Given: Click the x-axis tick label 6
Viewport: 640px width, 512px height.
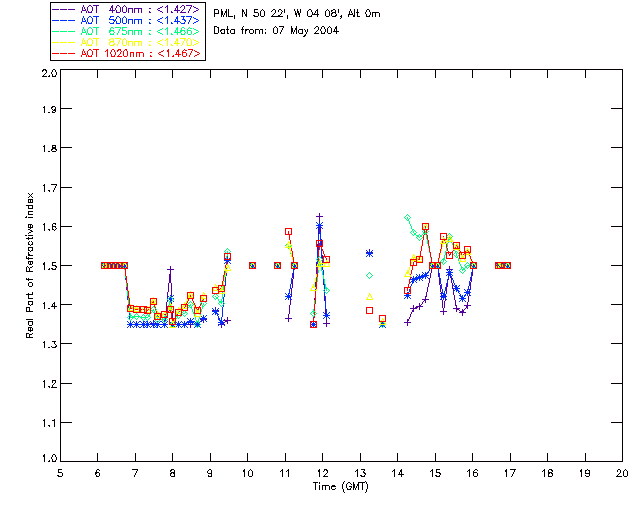Looking at the screenshot, I should pos(98,473).
